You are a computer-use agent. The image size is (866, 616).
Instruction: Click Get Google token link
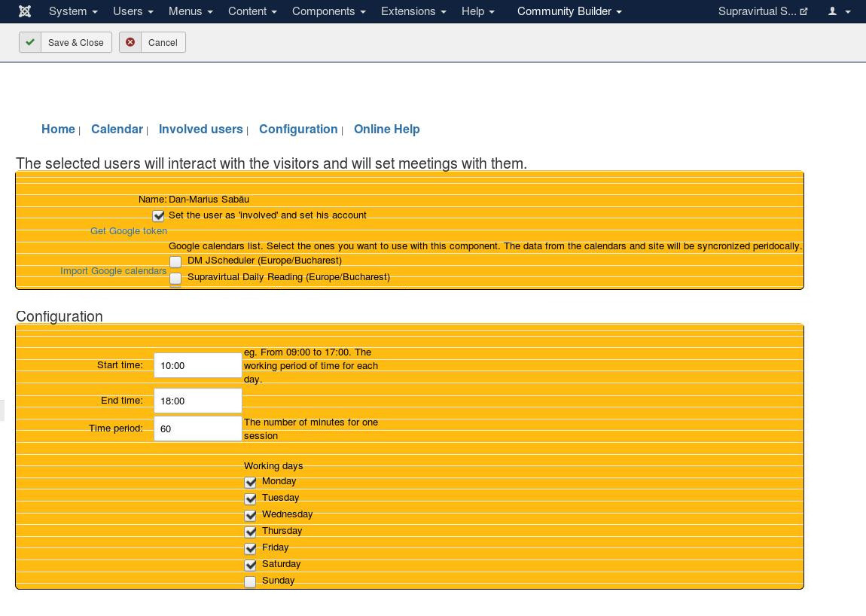pos(129,231)
